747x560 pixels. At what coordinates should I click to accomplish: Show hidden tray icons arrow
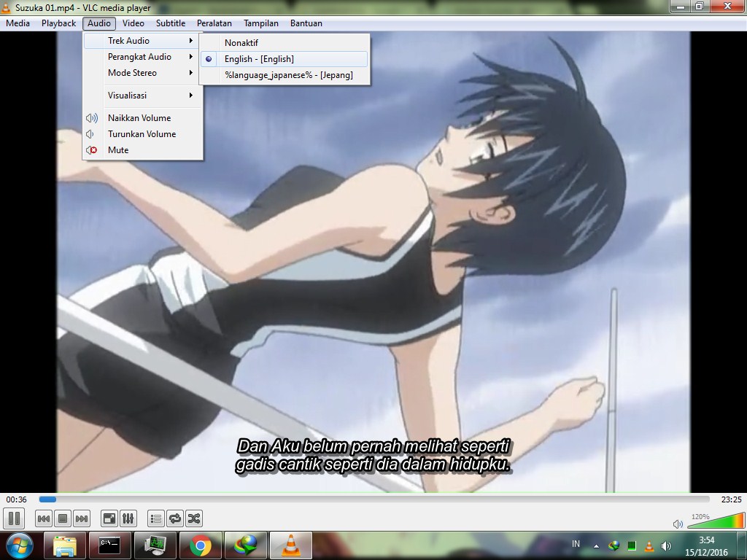(x=596, y=546)
